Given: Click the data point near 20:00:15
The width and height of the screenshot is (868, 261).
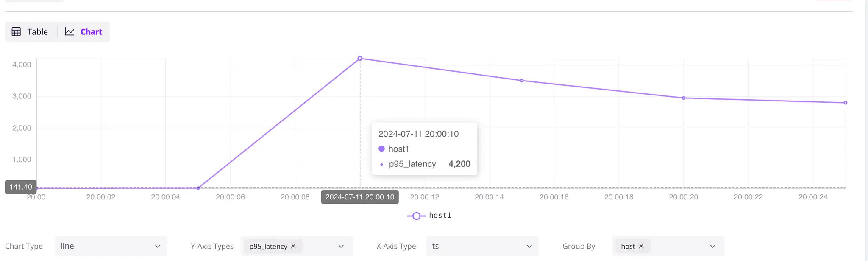Looking at the screenshot, I should click(x=522, y=80).
